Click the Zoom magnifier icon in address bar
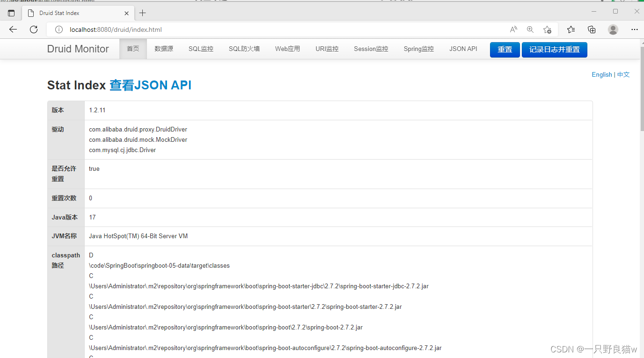 [x=530, y=29]
